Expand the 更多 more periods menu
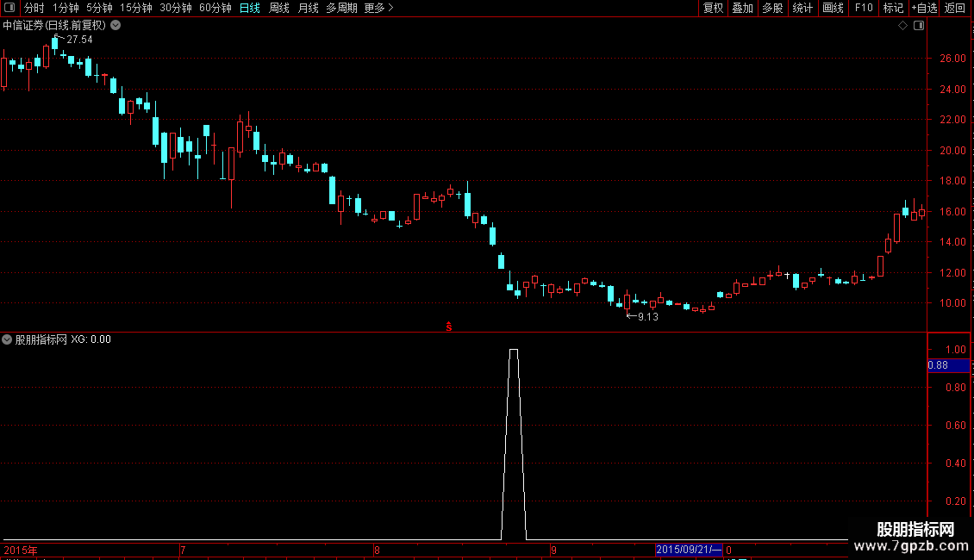This screenshot has width=974, height=560. coord(378,8)
